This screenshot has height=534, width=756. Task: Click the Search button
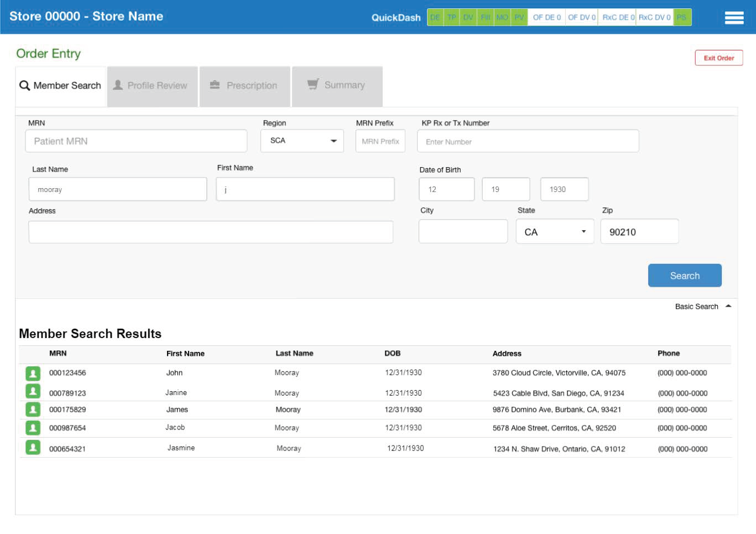click(685, 276)
